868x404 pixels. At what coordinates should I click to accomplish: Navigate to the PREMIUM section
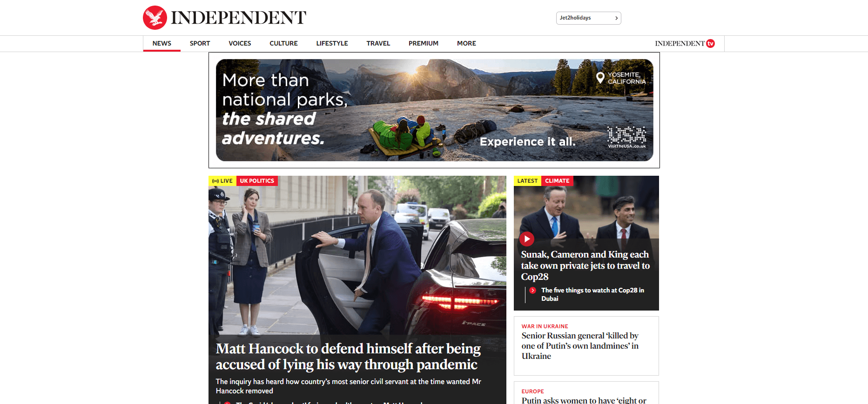pyautogui.click(x=424, y=43)
